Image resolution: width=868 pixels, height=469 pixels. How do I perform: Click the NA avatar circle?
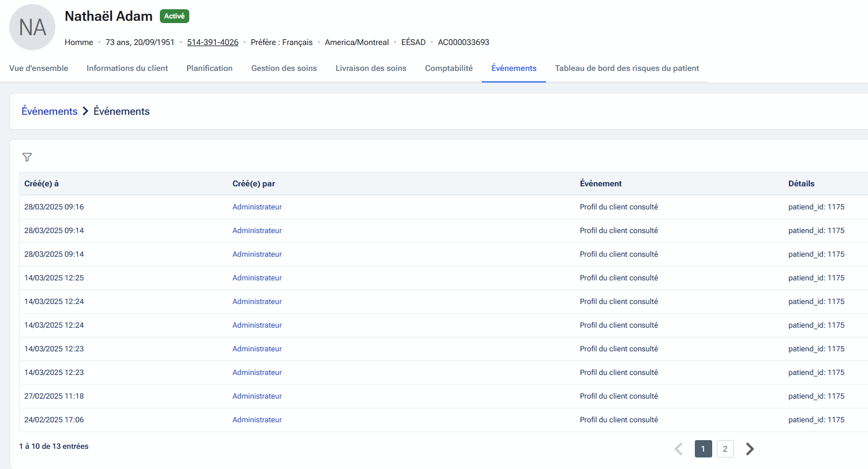32,27
